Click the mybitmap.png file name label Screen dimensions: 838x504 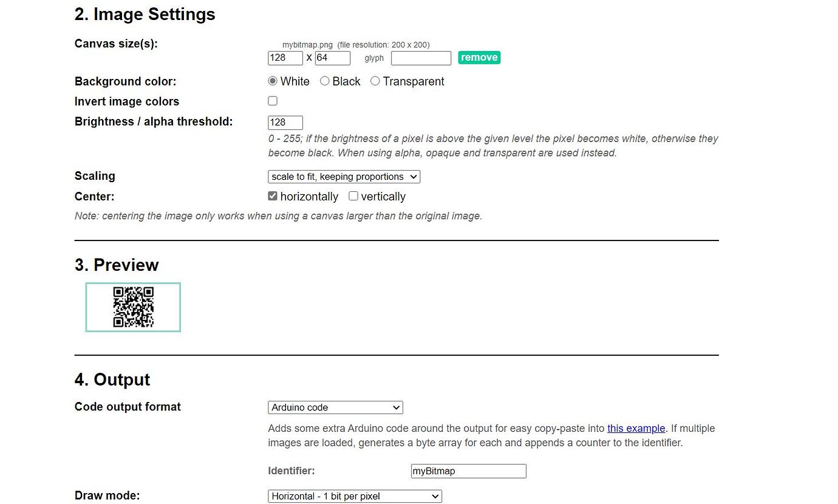[307, 45]
